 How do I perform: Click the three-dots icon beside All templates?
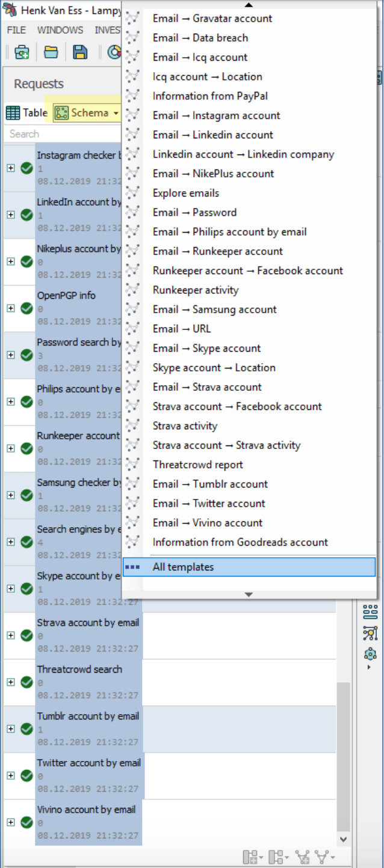pyautogui.click(x=132, y=567)
